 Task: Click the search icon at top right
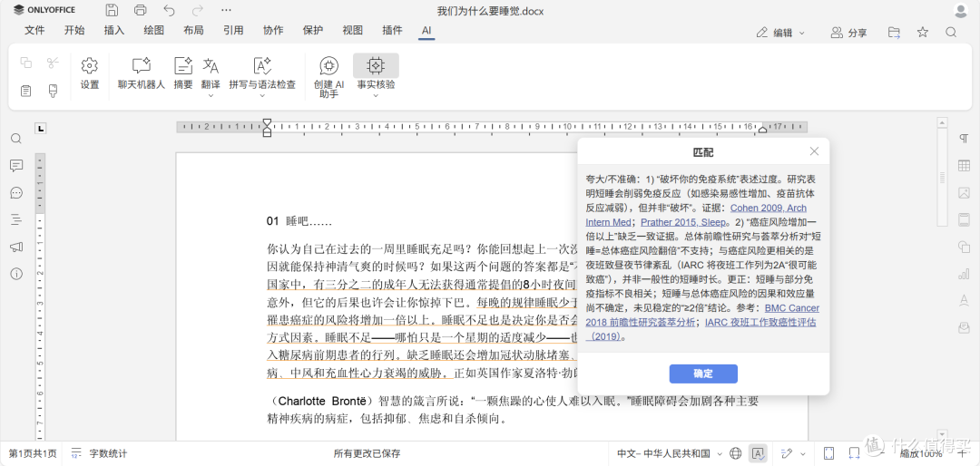[951, 33]
